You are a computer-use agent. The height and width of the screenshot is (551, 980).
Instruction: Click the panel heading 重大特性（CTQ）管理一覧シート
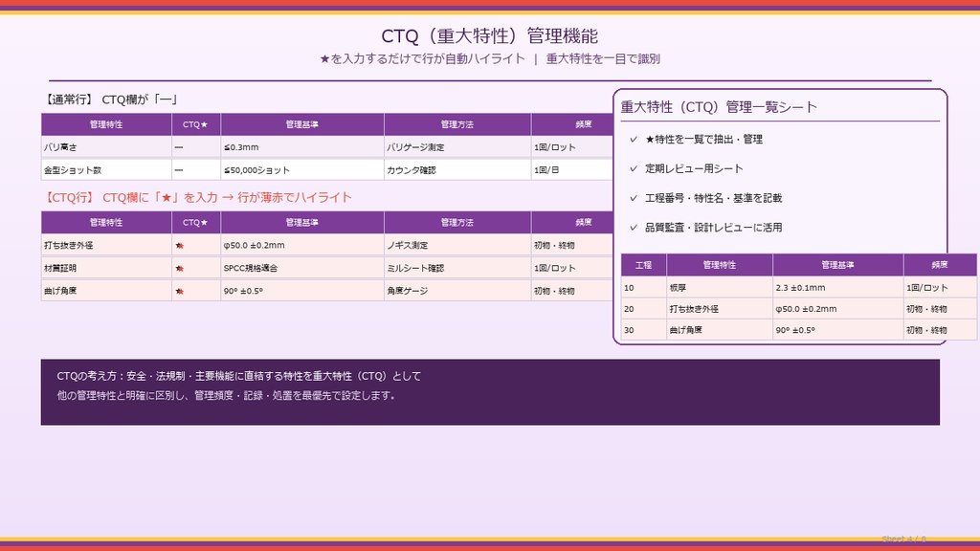click(x=719, y=107)
